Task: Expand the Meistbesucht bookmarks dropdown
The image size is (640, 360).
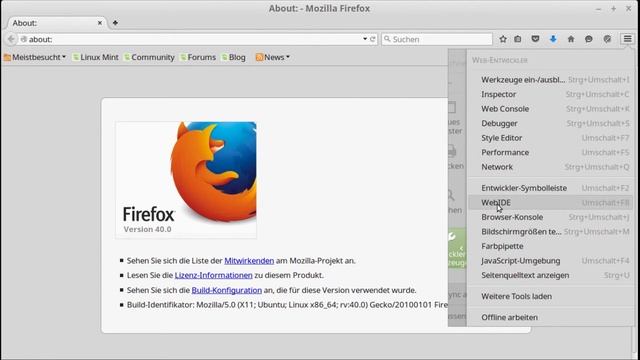Action: tap(35, 57)
